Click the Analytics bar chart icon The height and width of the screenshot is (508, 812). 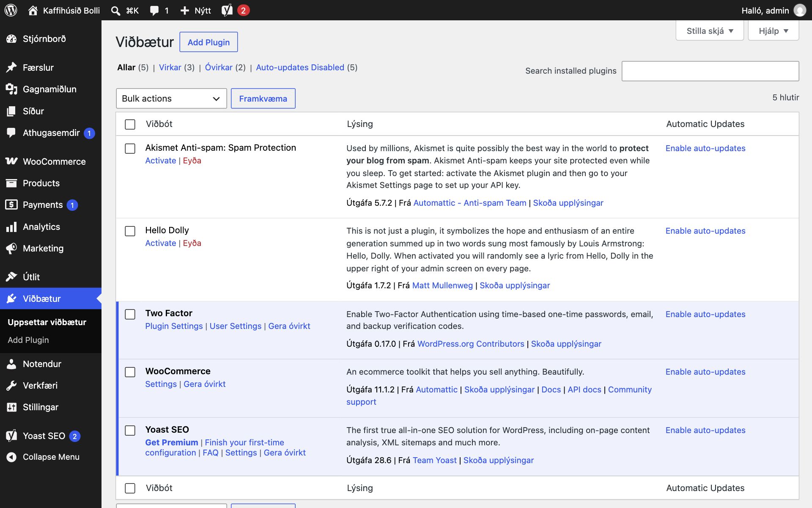tap(11, 227)
